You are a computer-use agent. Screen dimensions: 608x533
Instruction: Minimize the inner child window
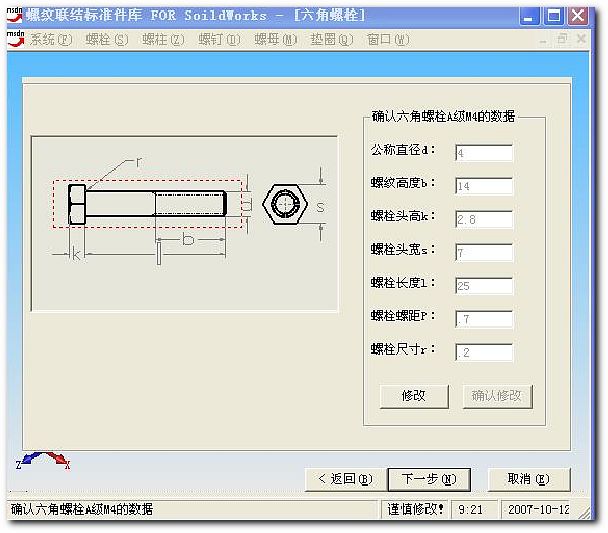543,40
